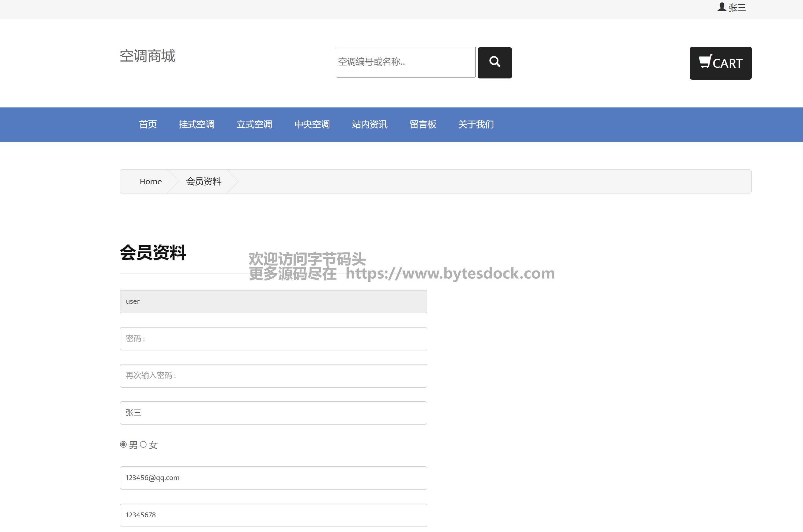The width and height of the screenshot is (803, 532).
Task: Click the email field 123456@qq.com
Action: pos(273,478)
